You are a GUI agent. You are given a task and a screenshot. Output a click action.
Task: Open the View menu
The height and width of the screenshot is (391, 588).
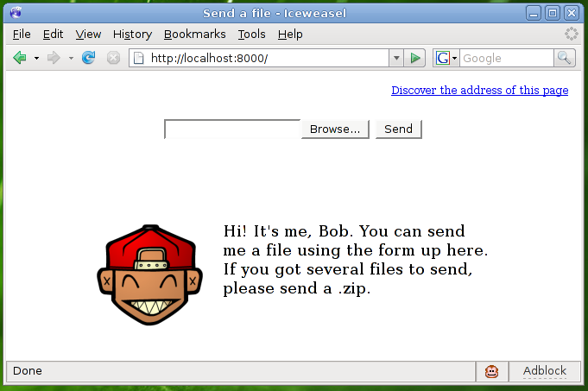(88, 35)
